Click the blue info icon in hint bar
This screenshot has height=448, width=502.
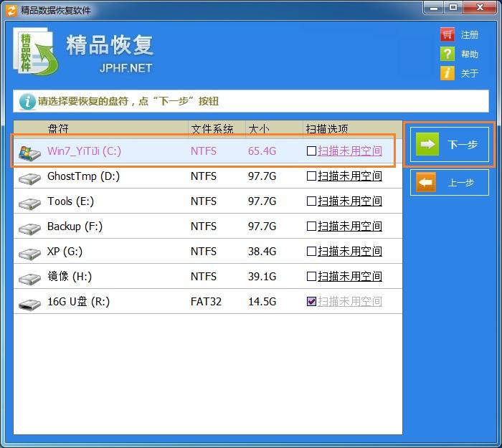pos(27,102)
